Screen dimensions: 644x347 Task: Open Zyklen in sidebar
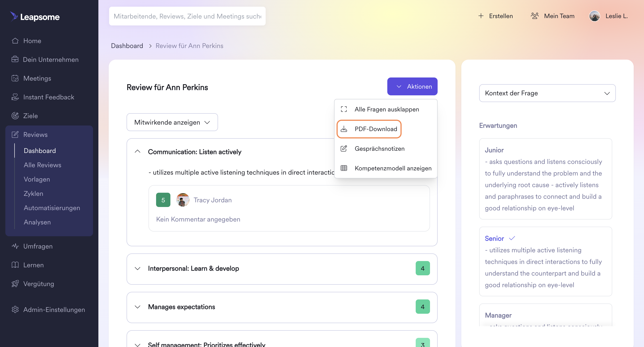tap(34, 193)
